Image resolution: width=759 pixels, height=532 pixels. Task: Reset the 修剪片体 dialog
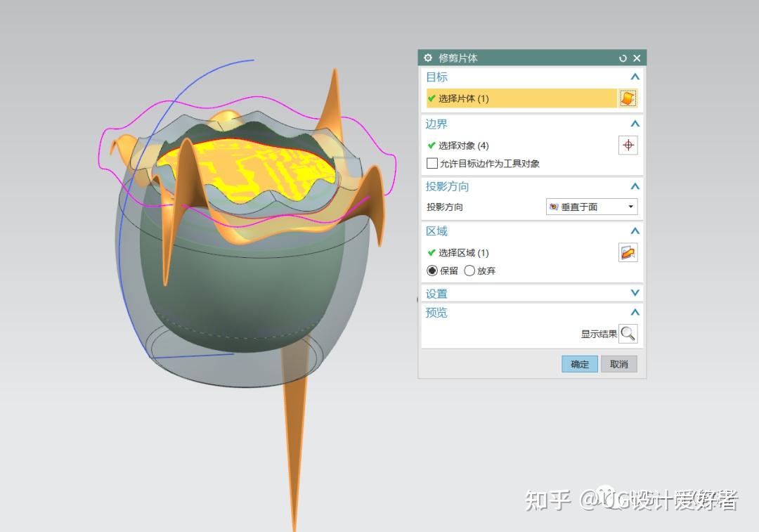point(623,58)
